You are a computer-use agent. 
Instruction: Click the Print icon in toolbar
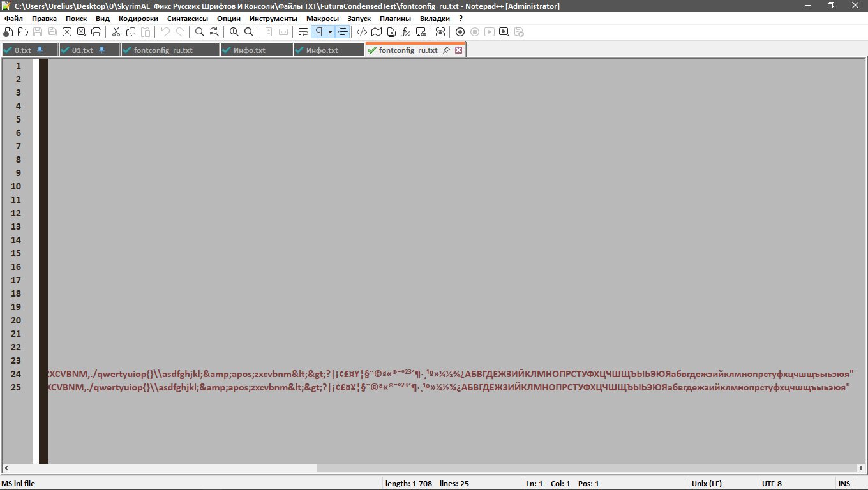coord(96,32)
